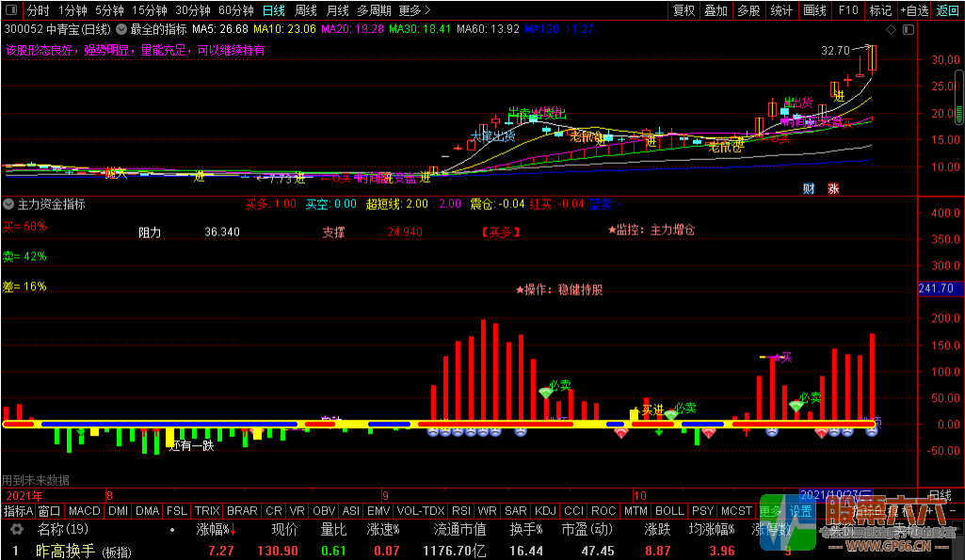Image resolution: width=965 pixels, height=560 pixels.
Task: Click the 241.70 value on right axis
Action: pyautogui.click(x=936, y=288)
